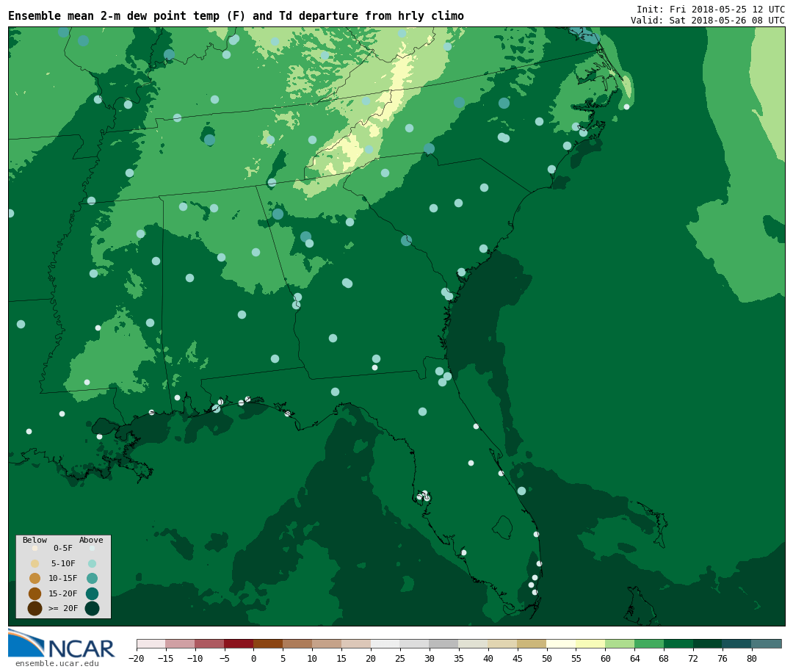Select the 64 to 68 green swatch
793x672 pixels.
(x=649, y=643)
